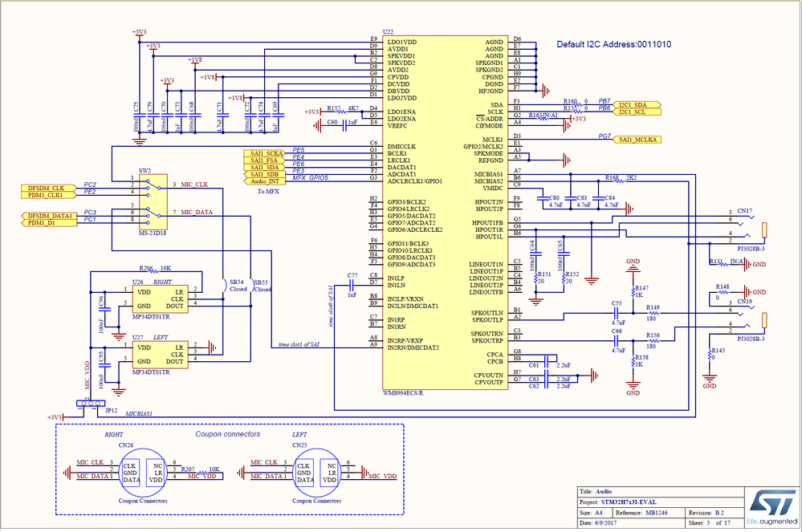Viewport: 802px width, 532px height.
Task: Click the ST life.augmented logo
Action: point(772,508)
